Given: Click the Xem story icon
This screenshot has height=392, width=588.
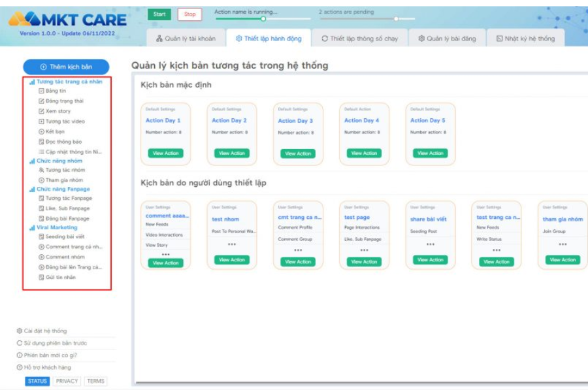Looking at the screenshot, I should pos(41,111).
